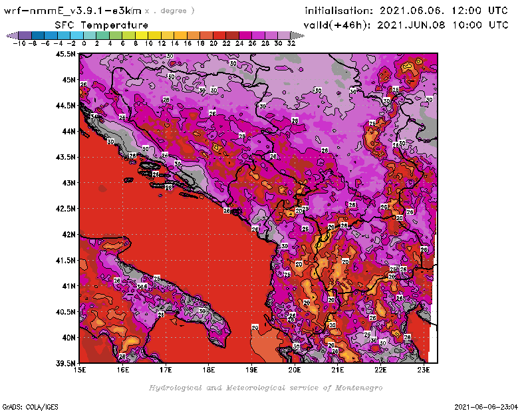Click the -10 value under the color legend
532x411 pixels.
(19, 43)
